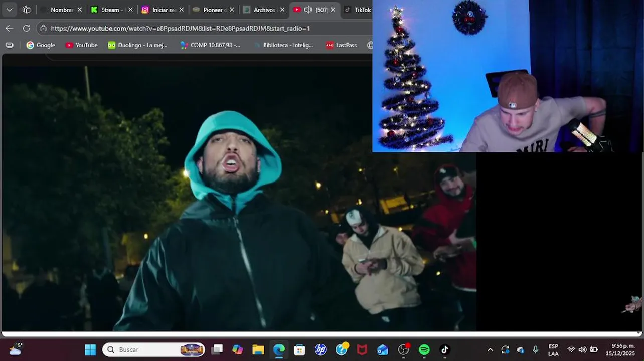Viewport: 644px width, 361px height.
Task: Open the LastPass bookmark
Action: coord(341,45)
